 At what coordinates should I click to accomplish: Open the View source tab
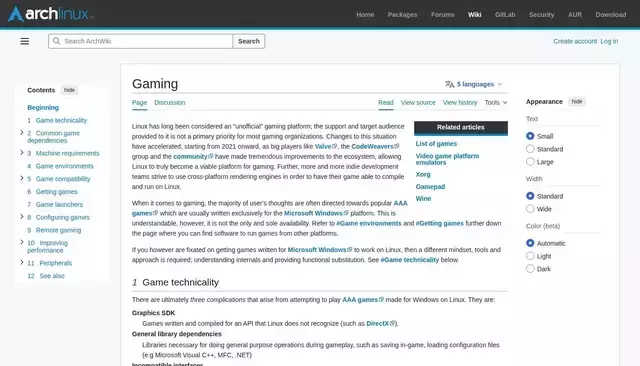pyautogui.click(x=418, y=102)
